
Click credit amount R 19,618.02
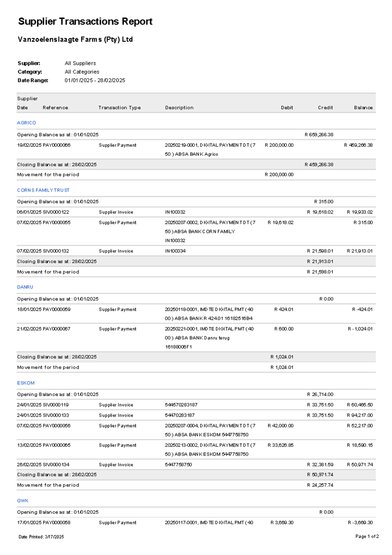pos(320,212)
